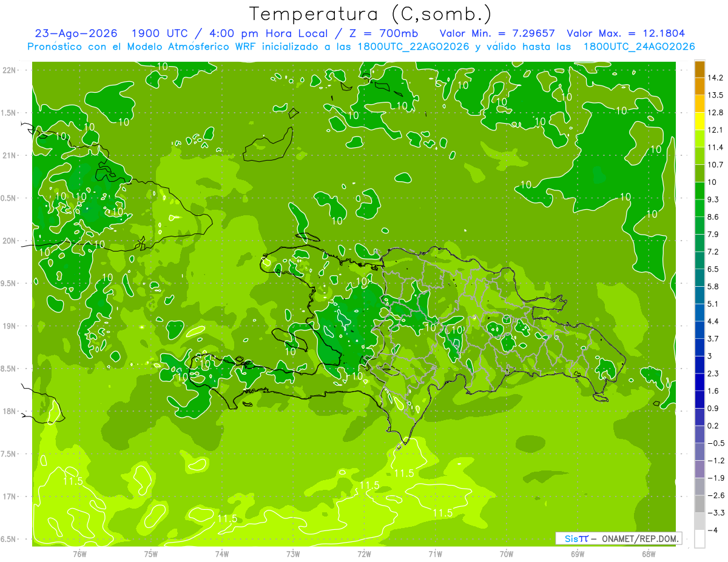Click the "10.7" value on color legend
Image resolution: width=728 pixels, height=562 pixels.
pos(715,165)
